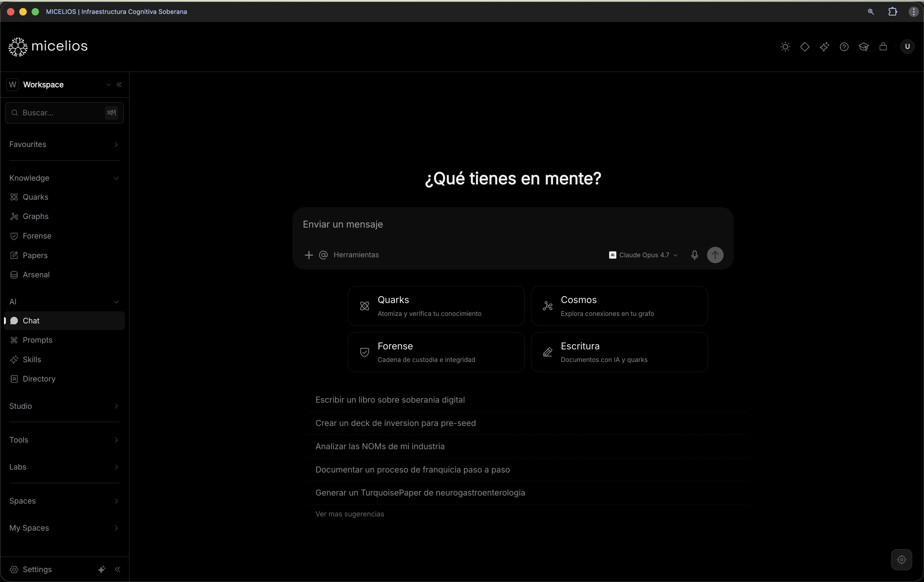Viewport: 924px width, 582px height.
Task: Click the microphone voice input icon
Action: point(694,255)
